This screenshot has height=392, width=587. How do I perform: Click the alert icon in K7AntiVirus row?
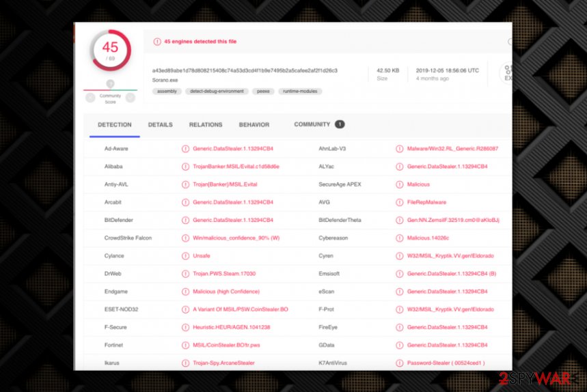pos(400,363)
